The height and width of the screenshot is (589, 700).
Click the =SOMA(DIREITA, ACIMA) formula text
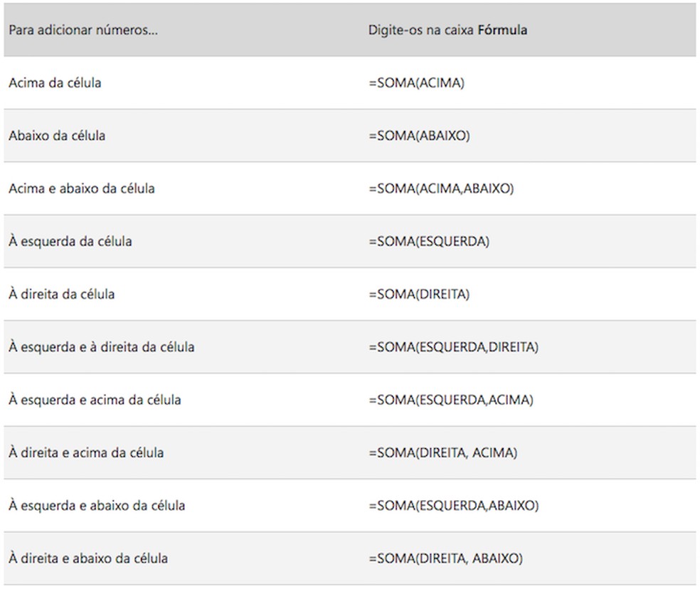[443, 452]
